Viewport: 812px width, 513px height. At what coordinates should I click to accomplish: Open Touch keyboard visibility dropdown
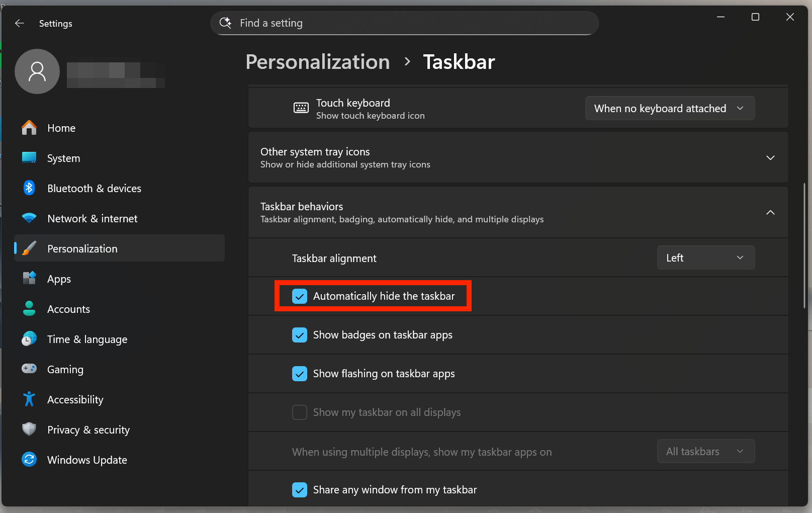669,109
